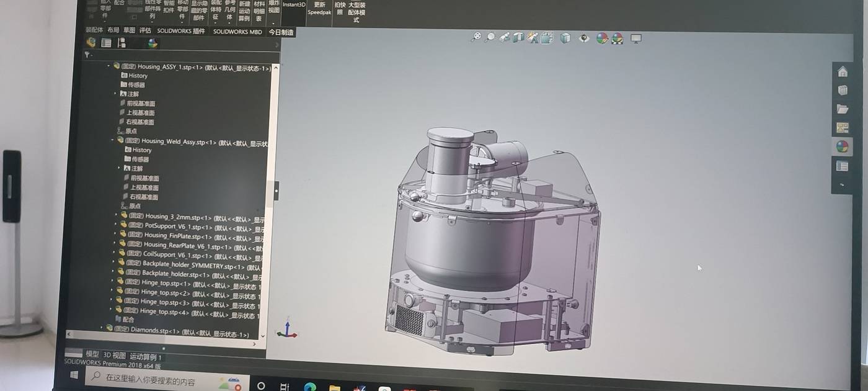
Task: Open the View Settings monitor icon
Action: 635,38
